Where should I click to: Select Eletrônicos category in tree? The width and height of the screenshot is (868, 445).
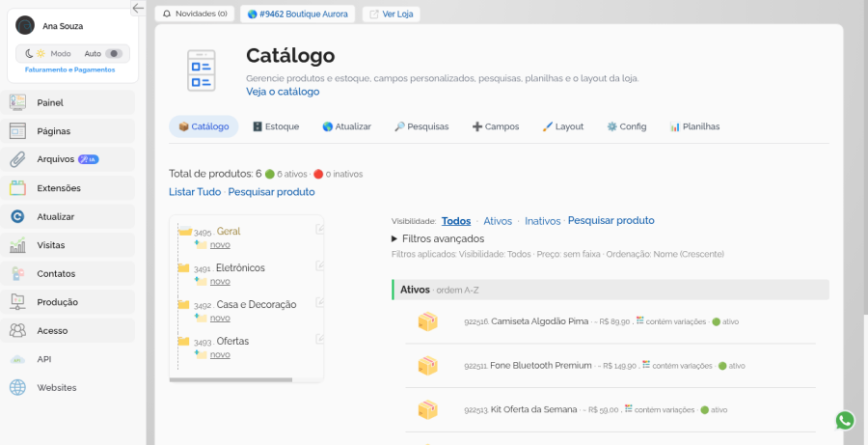(240, 267)
